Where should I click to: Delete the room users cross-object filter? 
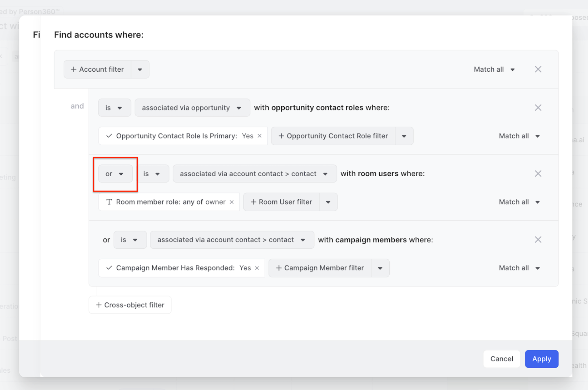pyautogui.click(x=538, y=174)
